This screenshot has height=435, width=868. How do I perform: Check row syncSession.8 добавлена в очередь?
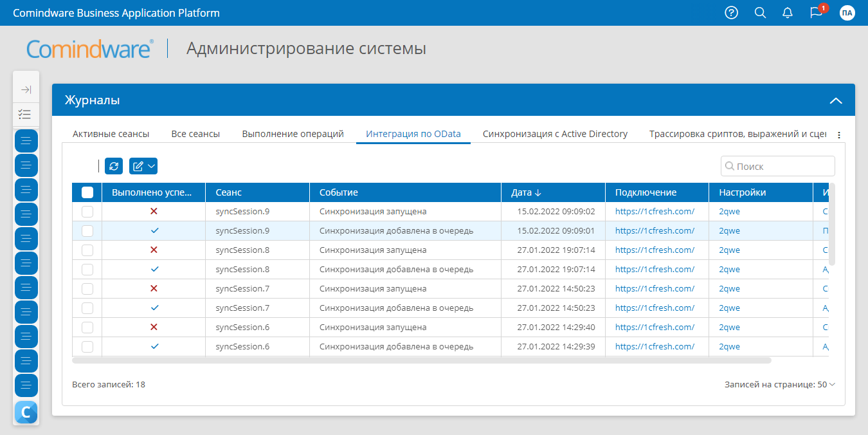point(87,270)
